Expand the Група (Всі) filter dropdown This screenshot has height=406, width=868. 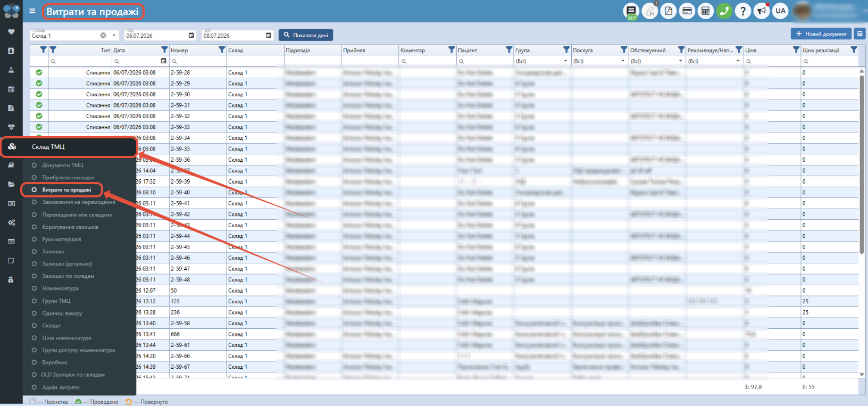click(565, 61)
